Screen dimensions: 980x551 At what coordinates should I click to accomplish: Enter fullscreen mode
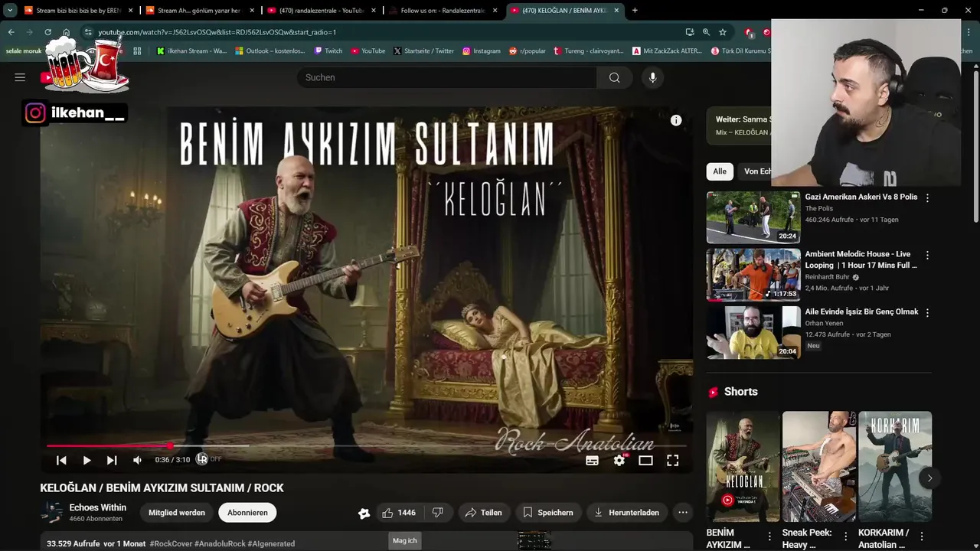point(672,460)
